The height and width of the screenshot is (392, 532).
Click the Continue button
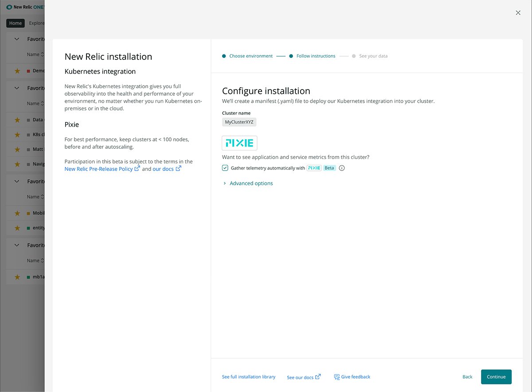coord(496,376)
